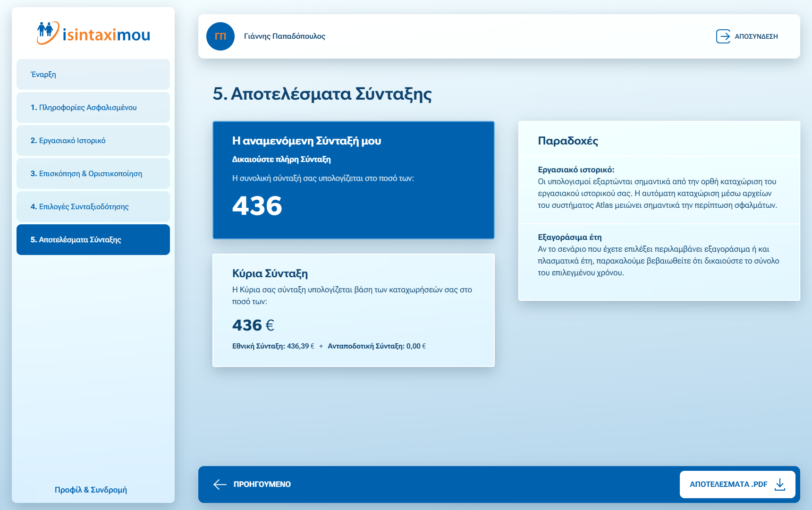Click the username Γιάννης Παπαδόπουλος

(285, 36)
